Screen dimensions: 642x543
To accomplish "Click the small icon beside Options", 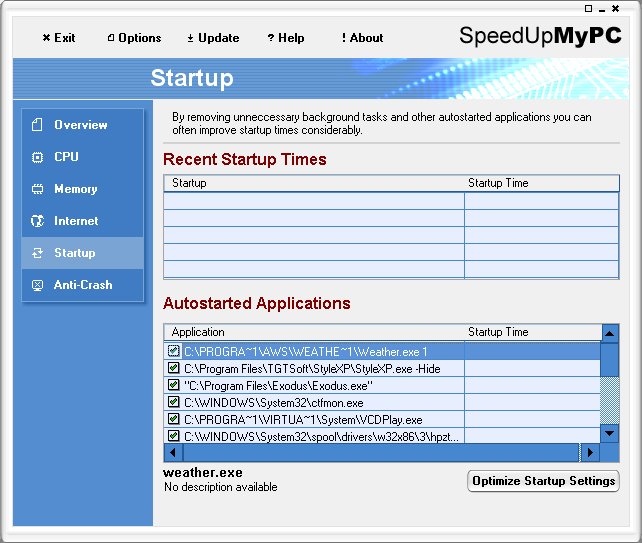I will pyautogui.click(x=111, y=38).
